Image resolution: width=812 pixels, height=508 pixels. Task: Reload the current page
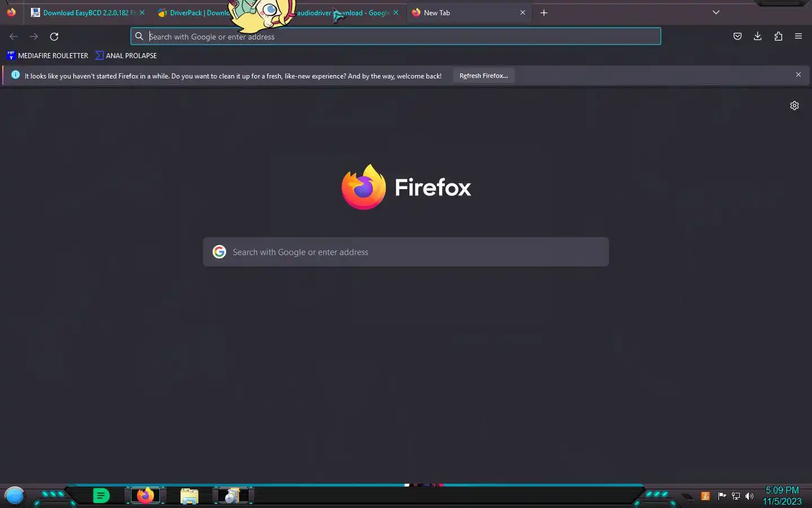coord(54,37)
